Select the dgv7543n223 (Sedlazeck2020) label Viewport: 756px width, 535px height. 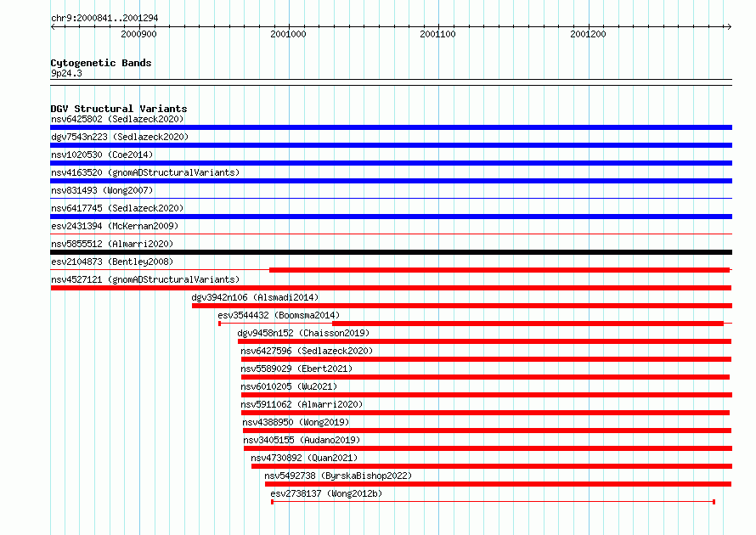coord(120,137)
